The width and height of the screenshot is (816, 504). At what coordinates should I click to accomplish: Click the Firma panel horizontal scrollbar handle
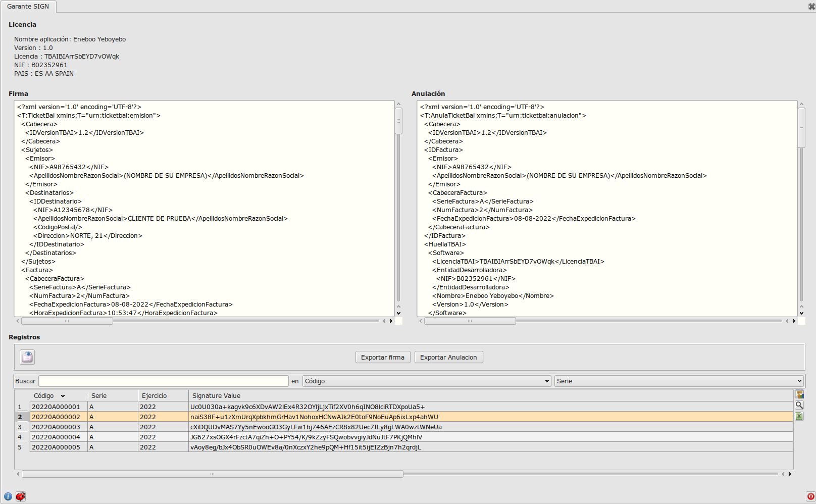pyautogui.click(x=67, y=321)
